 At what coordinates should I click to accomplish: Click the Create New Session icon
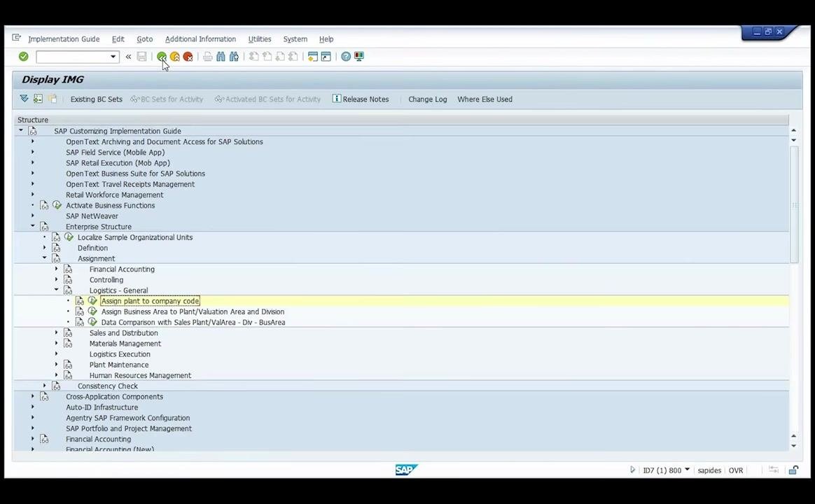click(x=313, y=57)
